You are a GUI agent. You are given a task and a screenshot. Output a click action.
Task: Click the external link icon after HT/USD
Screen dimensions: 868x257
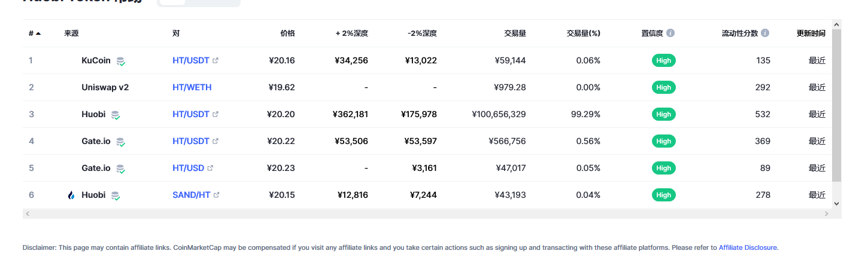click(x=210, y=168)
